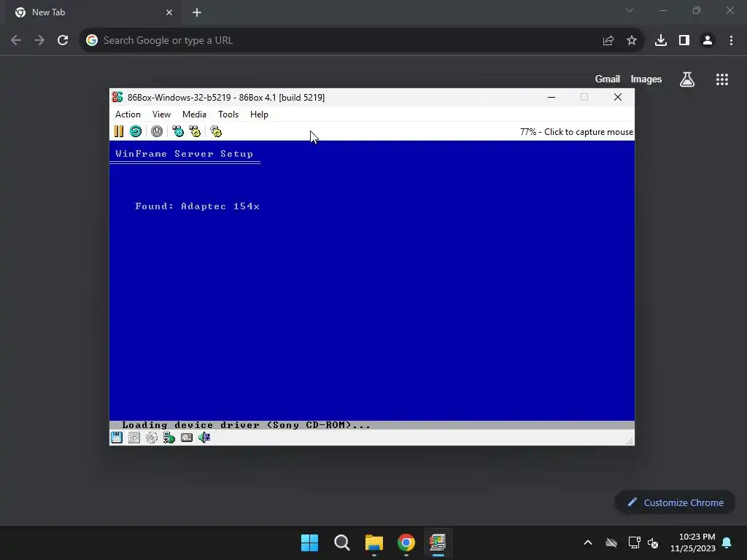Minimize the 86Box window
The width and height of the screenshot is (747, 560).
(x=551, y=97)
